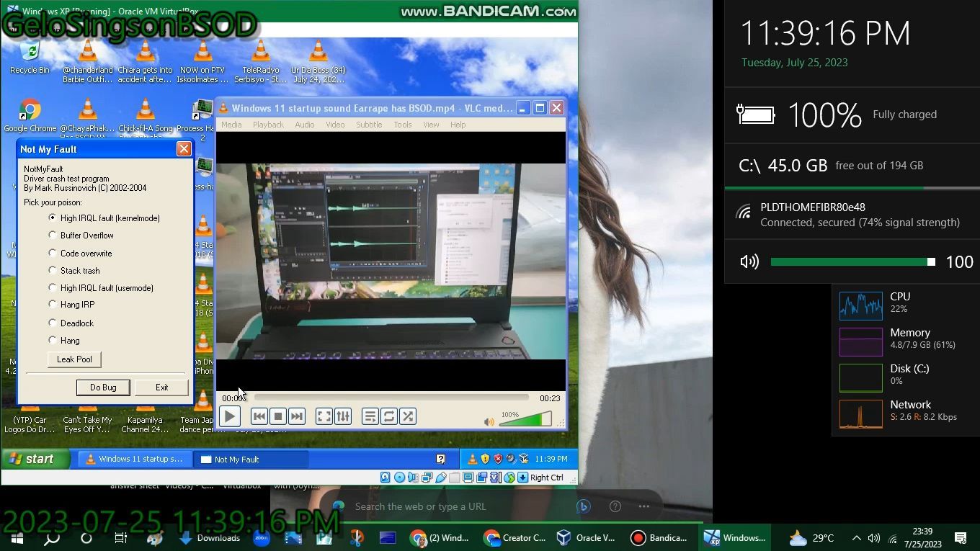Switch to Creator C... Chrome taskbar window

[x=514, y=538]
